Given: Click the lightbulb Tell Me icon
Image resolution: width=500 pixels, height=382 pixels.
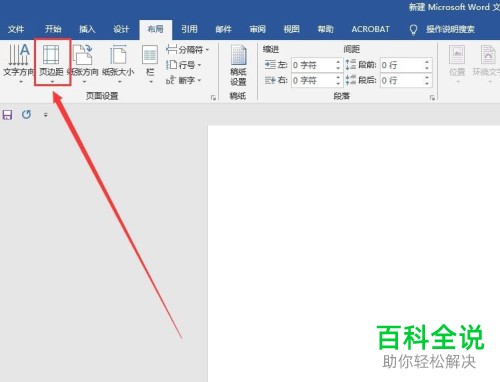Looking at the screenshot, I should (413, 30).
